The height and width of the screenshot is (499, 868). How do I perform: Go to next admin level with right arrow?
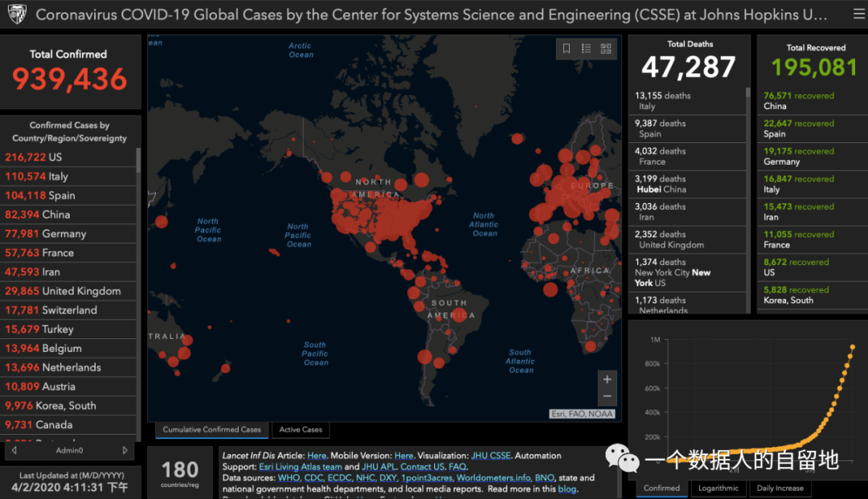tap(125, 451)
